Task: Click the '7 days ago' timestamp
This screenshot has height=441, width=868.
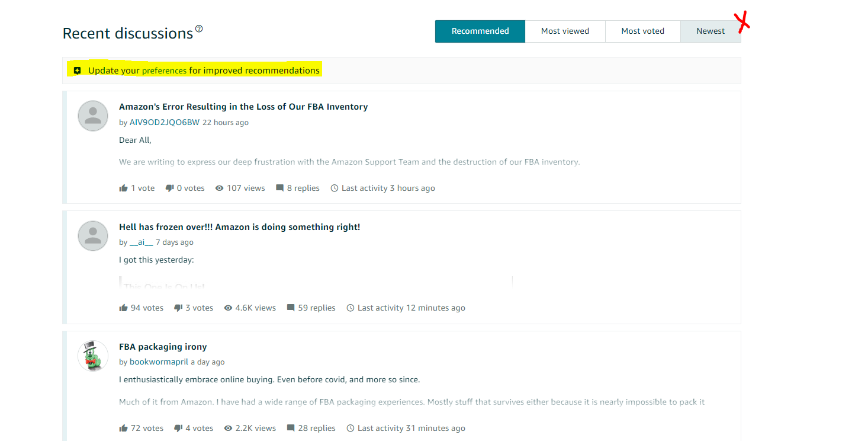Action: [x=175, y=242]
